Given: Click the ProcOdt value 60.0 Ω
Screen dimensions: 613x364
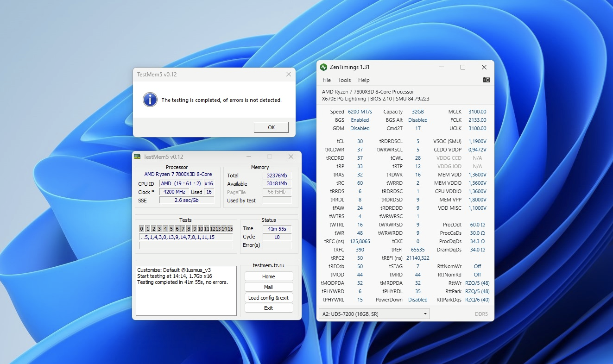Looking at the screenshot, I should click(x=477, y=225).
